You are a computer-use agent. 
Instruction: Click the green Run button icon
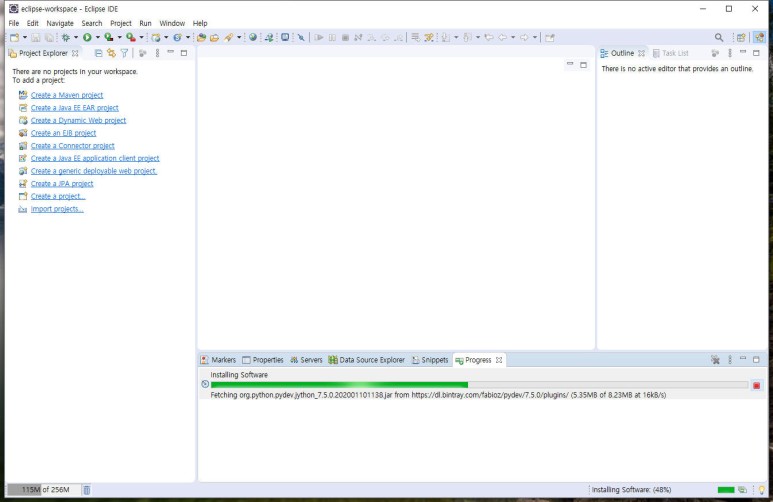[x=87, y=37]
